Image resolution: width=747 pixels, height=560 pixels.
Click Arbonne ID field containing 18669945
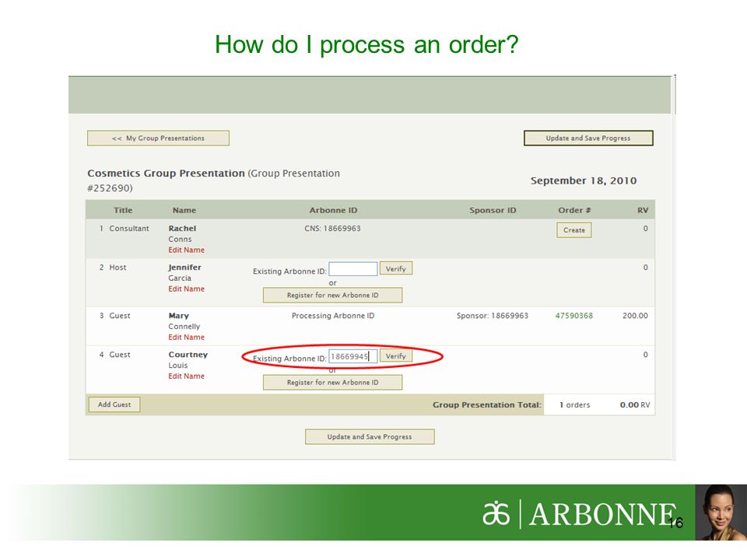click(x=353, y=356)
